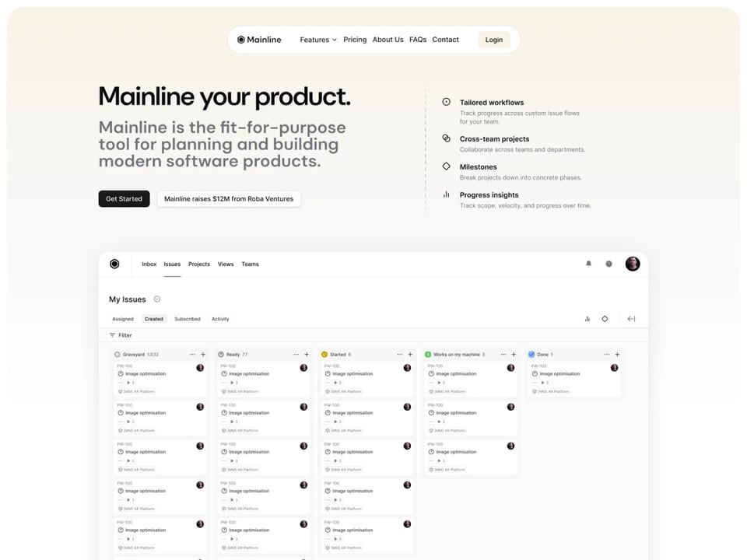Click the Progress insights chart icon
This screenshot has height=560, width=747.
446,194
